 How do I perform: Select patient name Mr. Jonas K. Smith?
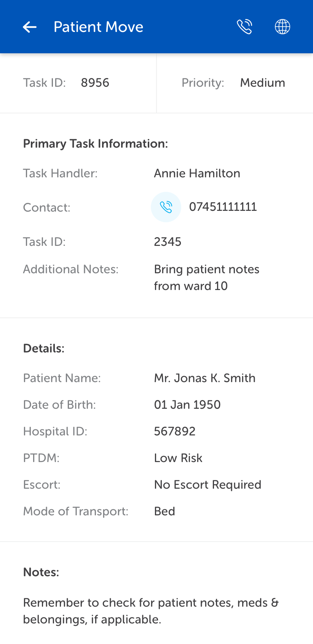204,378
